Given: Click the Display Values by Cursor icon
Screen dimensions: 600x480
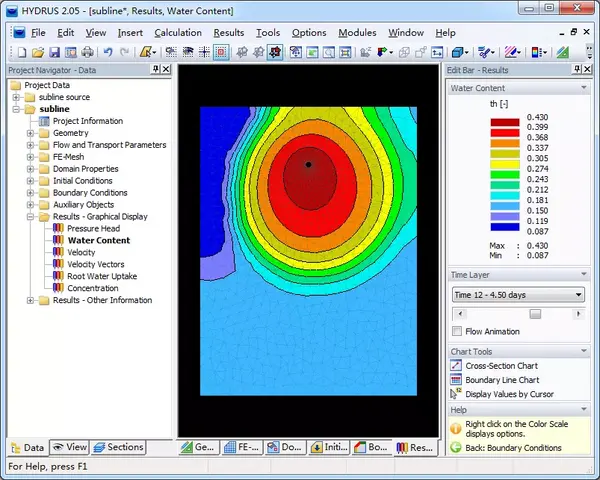Looking at the screenshot, I should click(456, 394).
